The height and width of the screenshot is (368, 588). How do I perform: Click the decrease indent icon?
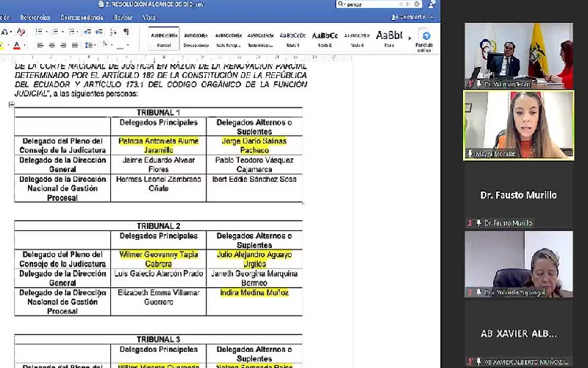pyautogui.click(x=87, y=32)
